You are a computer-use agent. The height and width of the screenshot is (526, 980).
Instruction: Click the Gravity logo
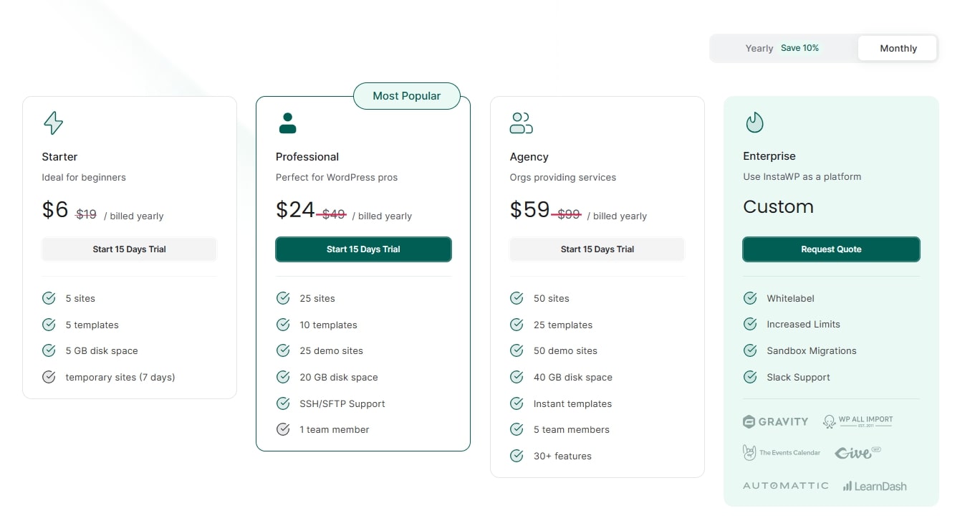tap(776, 421)
